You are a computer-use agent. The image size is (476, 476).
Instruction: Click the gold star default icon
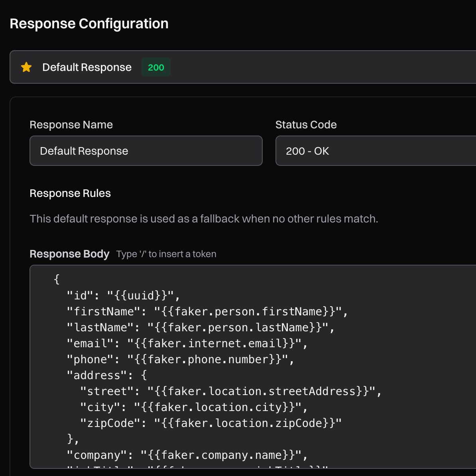coord(26,67)
